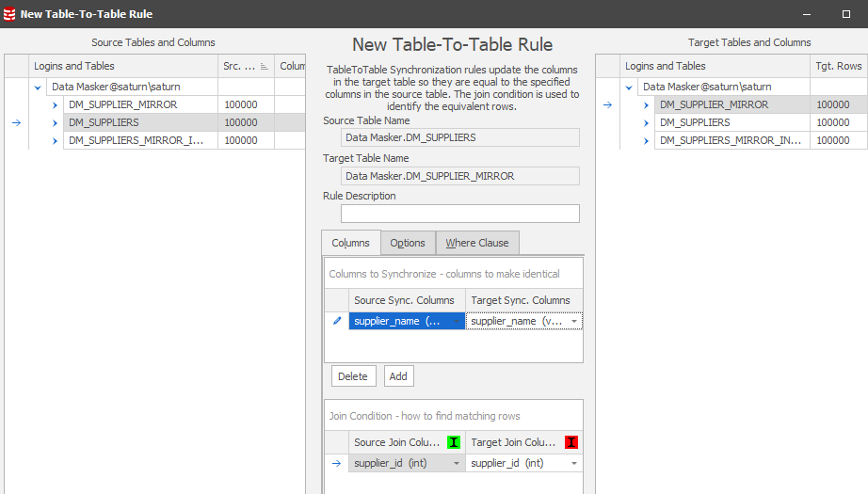The width and height of the screenshot is (868, 494).
Task: Expand target DM_SUPPLIERS table node
Action: click(x=647, y=123)
